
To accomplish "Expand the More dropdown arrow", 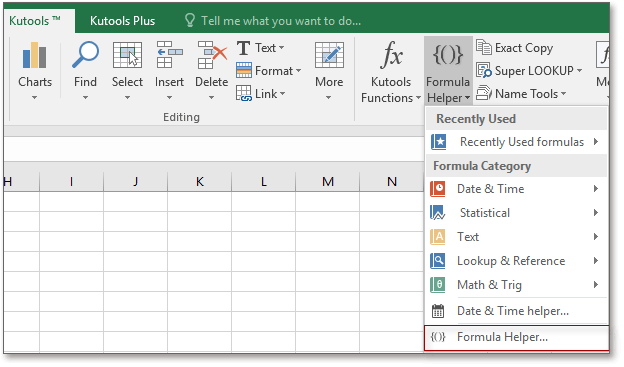I will tap(328, 98).
